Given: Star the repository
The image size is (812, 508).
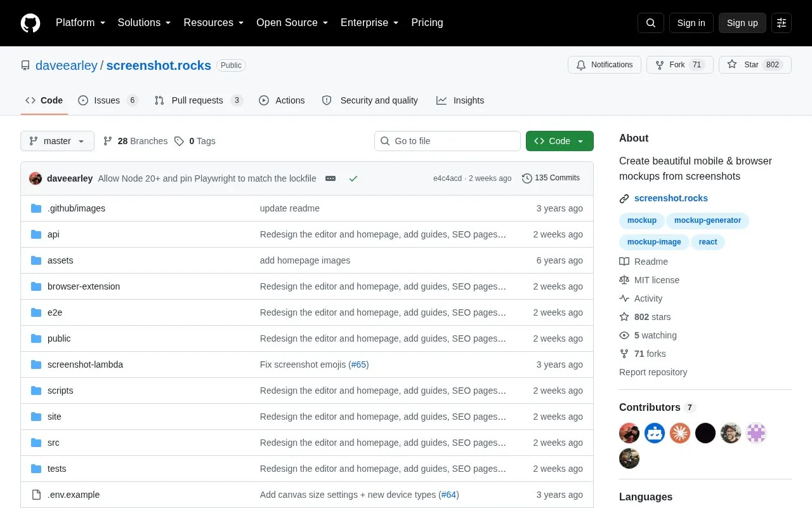Looking at the screenshot, I should 755,65.
